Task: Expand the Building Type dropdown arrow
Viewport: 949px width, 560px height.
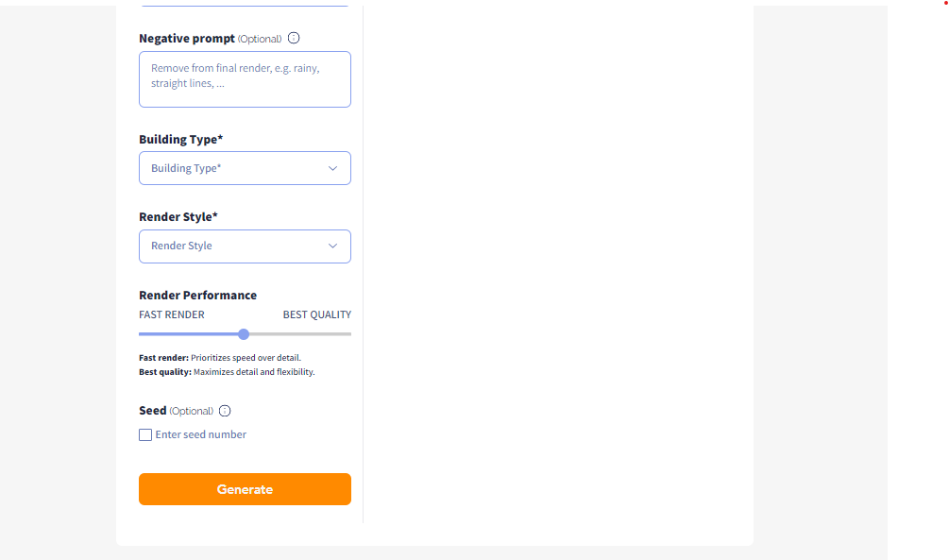Action: point(332,168)
